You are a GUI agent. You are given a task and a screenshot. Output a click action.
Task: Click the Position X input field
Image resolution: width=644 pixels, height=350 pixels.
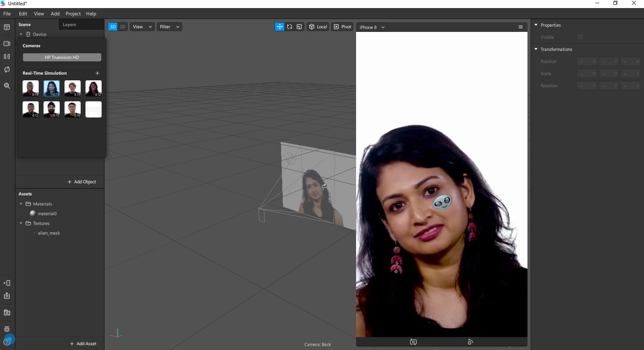[587, 61]
